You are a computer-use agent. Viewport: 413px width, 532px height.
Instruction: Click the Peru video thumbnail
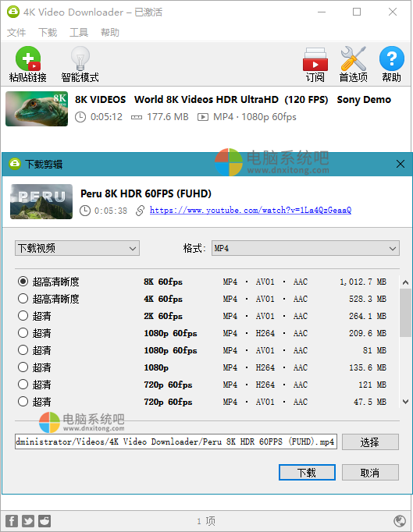pyautogui.click(x=41, y=201)
